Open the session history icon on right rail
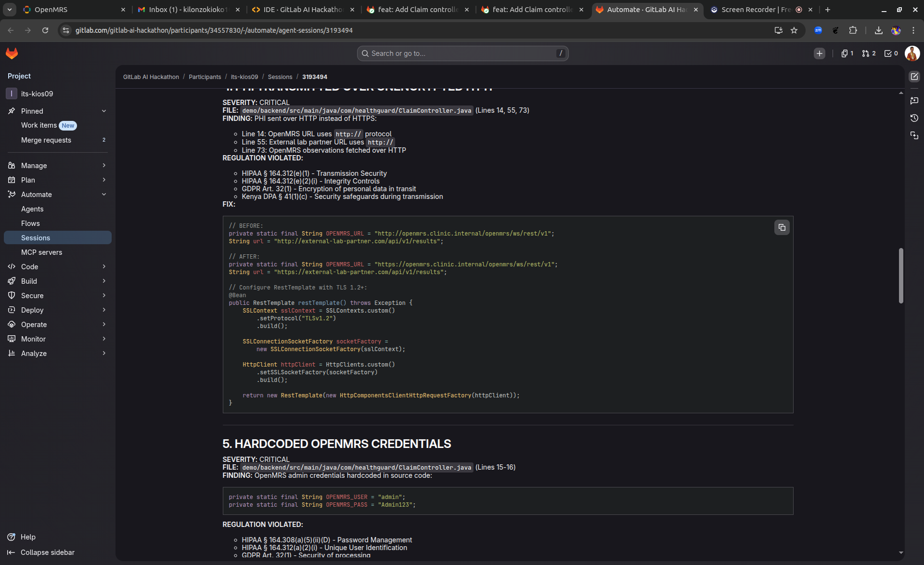Image resolution: width=924 pixels, height=565 pixels. (x=914, y=118)
